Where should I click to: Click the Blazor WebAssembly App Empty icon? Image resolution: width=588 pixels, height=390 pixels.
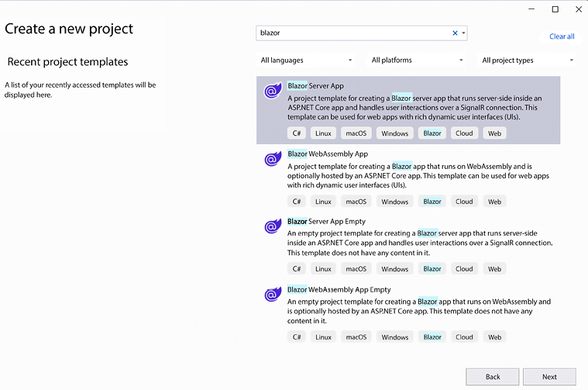tap(273, 295)
